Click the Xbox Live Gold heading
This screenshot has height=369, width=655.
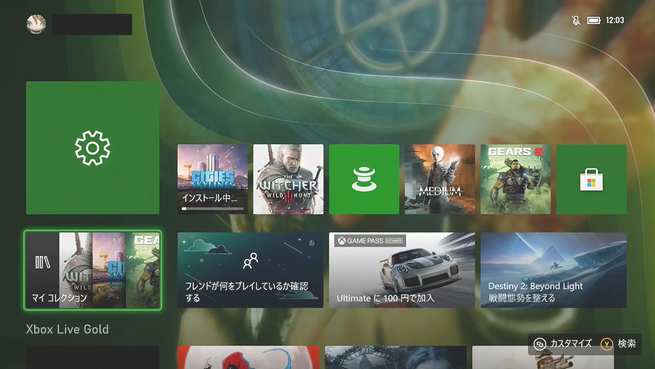(67, 329)
